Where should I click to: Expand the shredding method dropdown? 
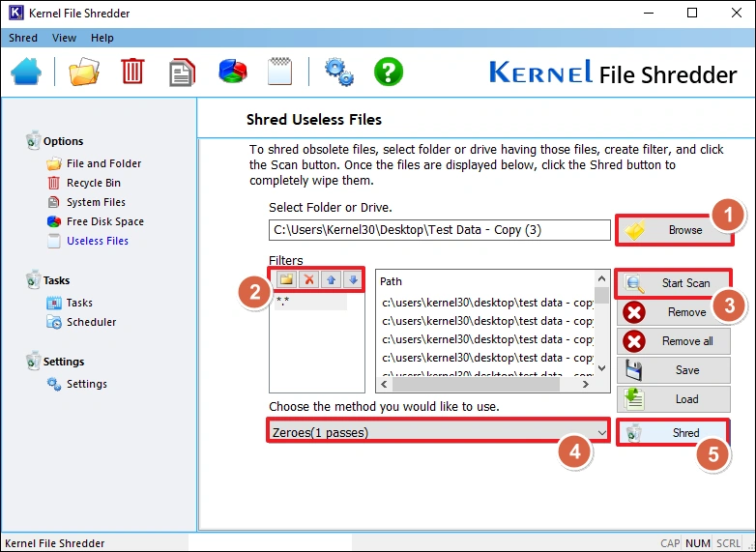[602, 432]
